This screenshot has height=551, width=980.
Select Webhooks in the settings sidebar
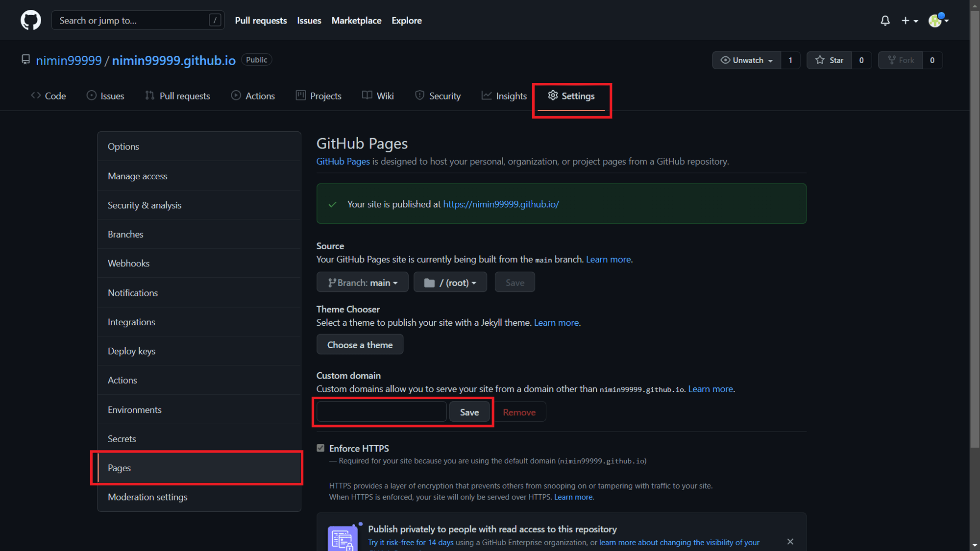tap(199, 263)
